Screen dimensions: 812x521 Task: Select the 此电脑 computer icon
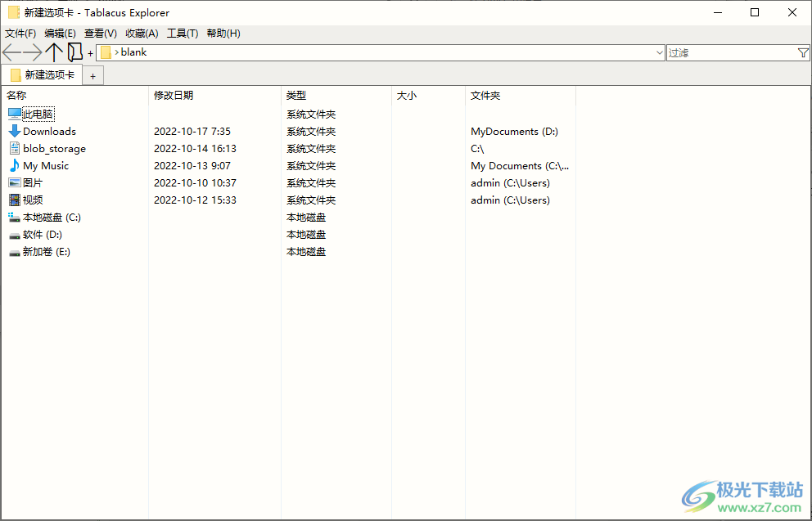pos(15,114)
